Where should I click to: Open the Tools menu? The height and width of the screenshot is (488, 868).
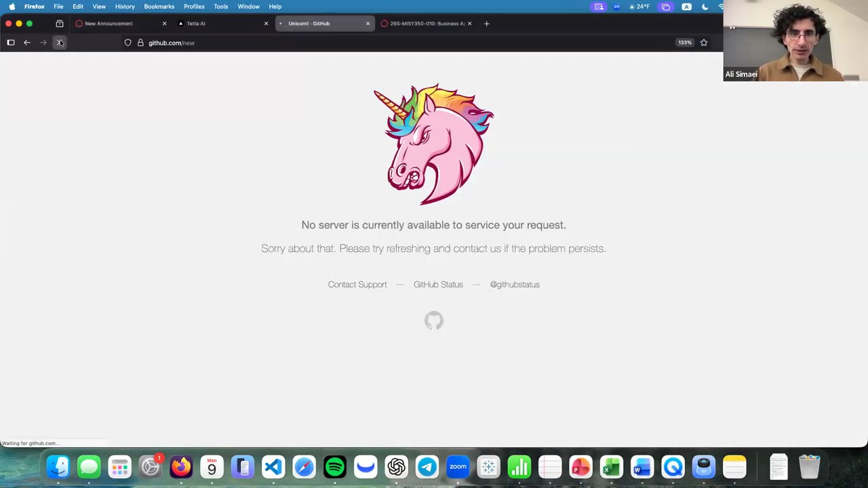(x=221, y=7)
